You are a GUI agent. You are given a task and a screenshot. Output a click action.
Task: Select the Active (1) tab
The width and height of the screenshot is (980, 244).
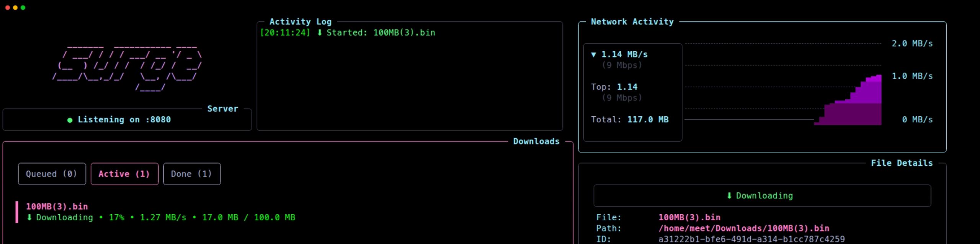(124, 174)
